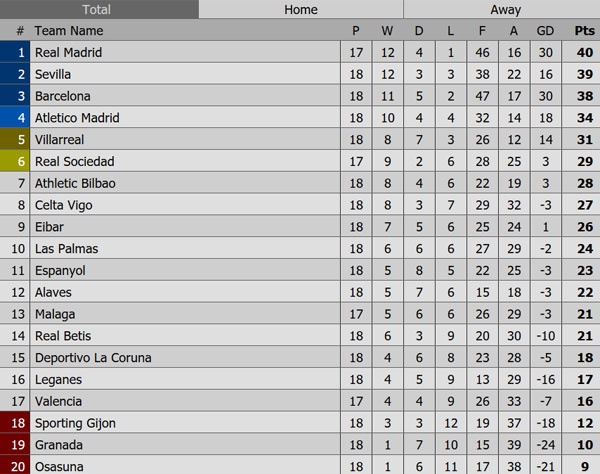Viewport: 600px width, 474px height.
Task: Sort table by Pts column header
Action: click(584, 31)
